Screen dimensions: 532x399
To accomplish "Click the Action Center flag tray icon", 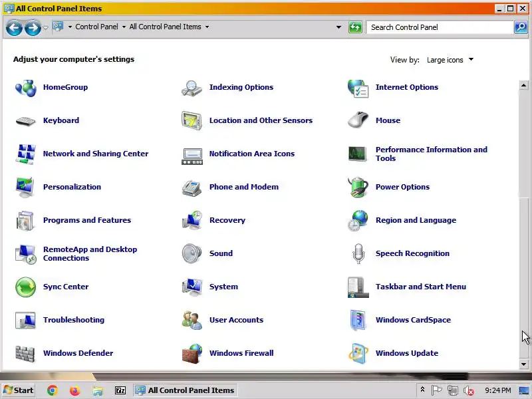I will pyautogui.click(x=437, y=390).
